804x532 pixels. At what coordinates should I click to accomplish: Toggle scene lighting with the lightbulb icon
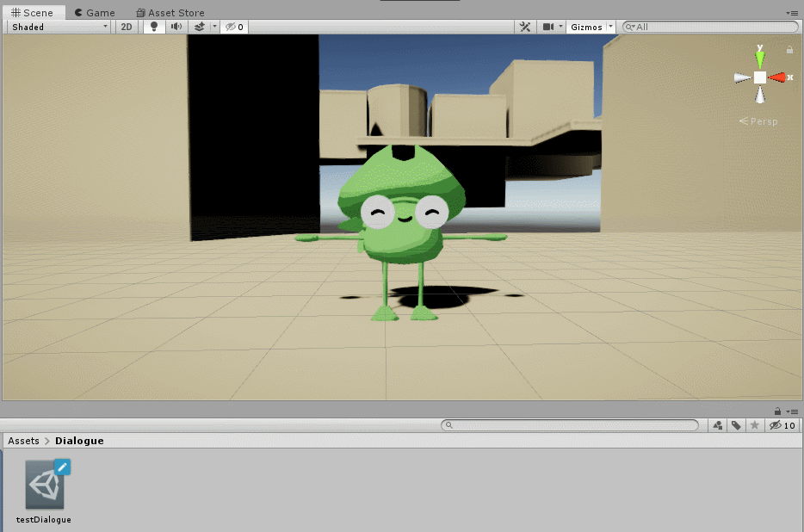point(154,27)
